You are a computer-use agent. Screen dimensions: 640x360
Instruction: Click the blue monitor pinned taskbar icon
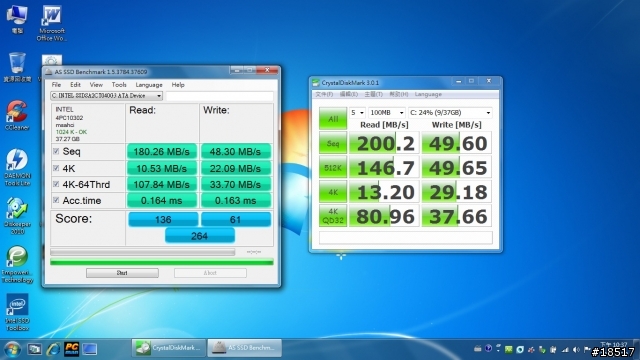[90, 349]
